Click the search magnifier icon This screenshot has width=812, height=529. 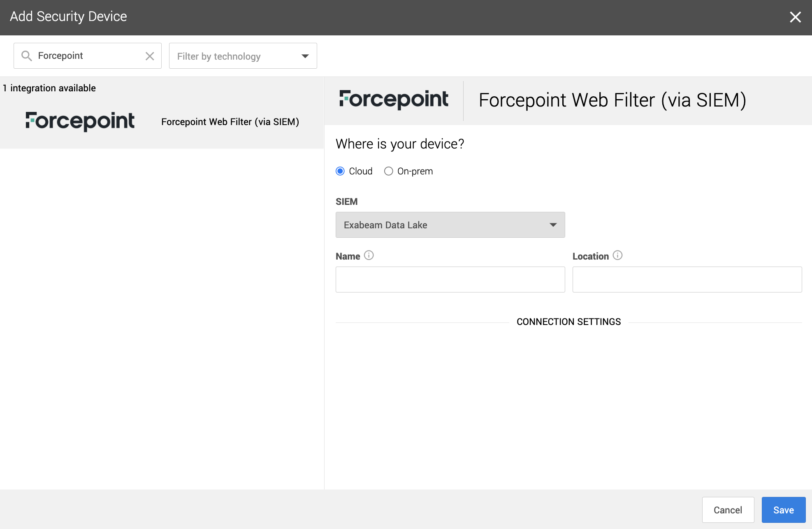click(27, 56)
